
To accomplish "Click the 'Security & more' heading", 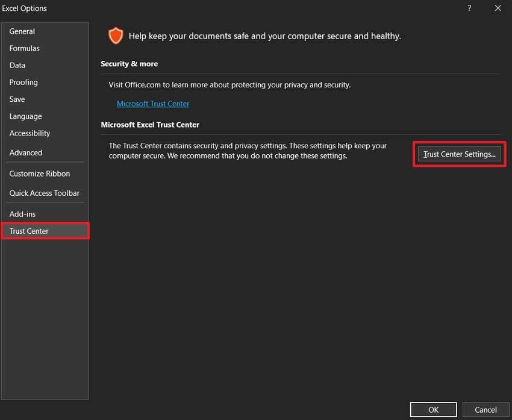I will click(x=130, y=64).
